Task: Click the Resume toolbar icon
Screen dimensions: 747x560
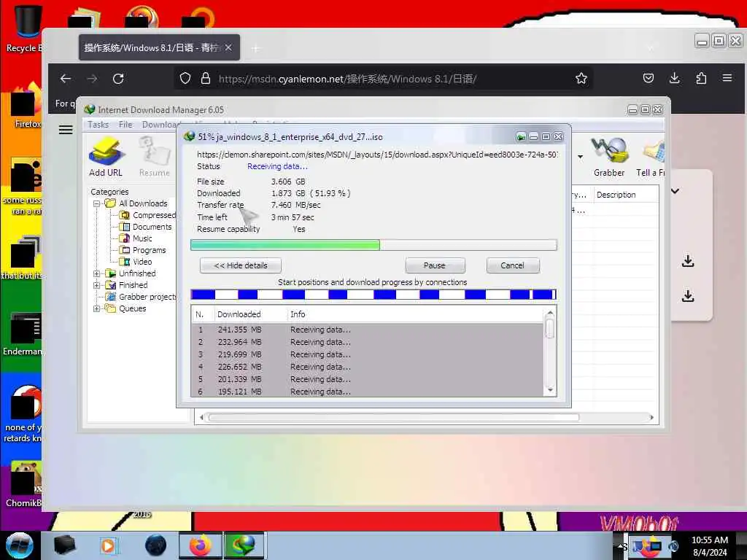Action: [x=155, y=157]
